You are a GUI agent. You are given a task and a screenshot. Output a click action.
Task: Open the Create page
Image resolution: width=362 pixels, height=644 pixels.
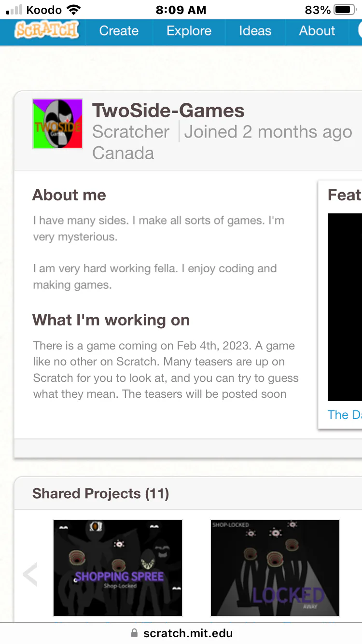119,31
